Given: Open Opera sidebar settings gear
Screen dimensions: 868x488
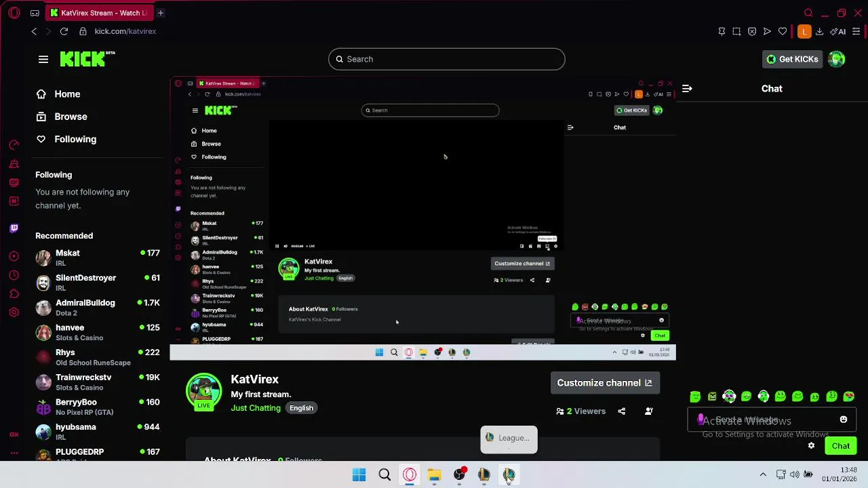Looking at the screenshot, I should (x=14, y=312).
